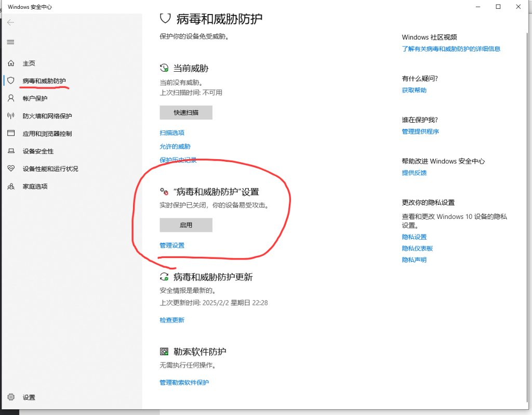532x415 pixels.
Task: Click the gear icon for 设置
Action: (x=11, y=397)
